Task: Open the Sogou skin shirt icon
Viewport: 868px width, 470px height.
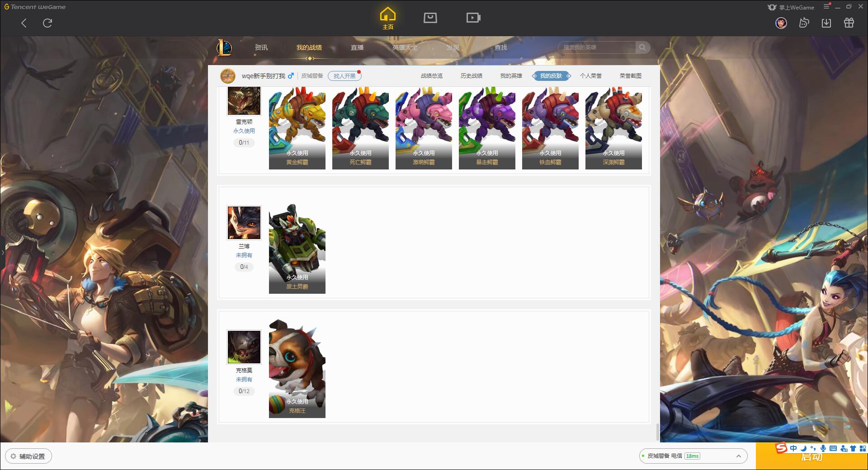Action: click(853, 448)
